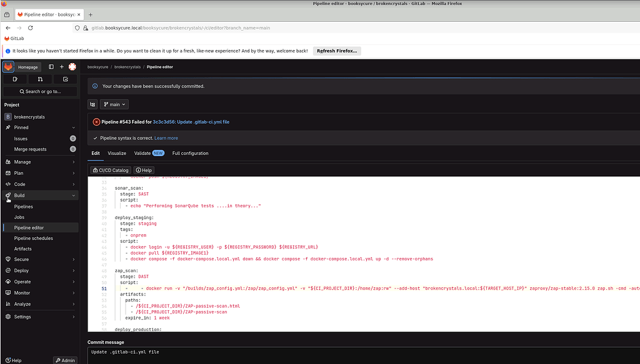Open the Merge requests shortcut icon
640x364 pixels.
point(39,79)
